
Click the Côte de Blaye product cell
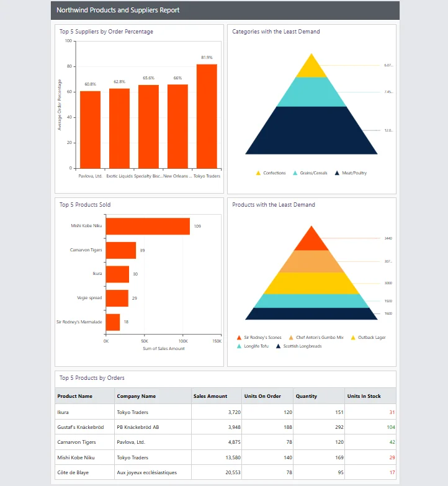pos(84,472)
